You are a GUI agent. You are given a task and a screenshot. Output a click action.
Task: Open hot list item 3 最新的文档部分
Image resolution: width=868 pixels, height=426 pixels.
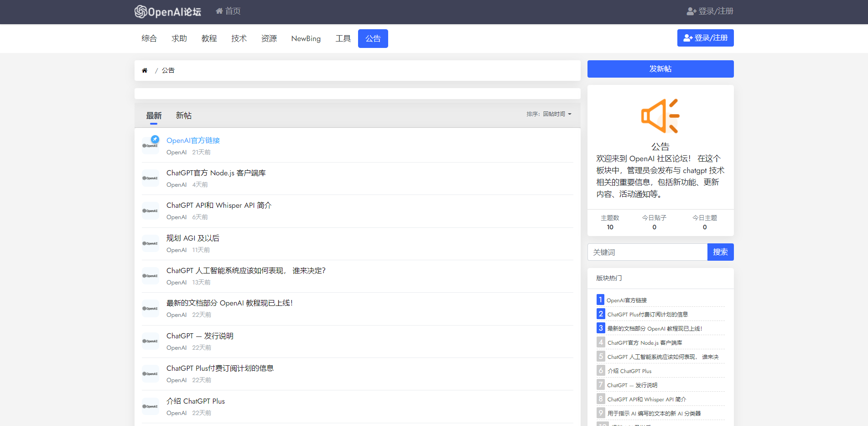click(655, 329)
